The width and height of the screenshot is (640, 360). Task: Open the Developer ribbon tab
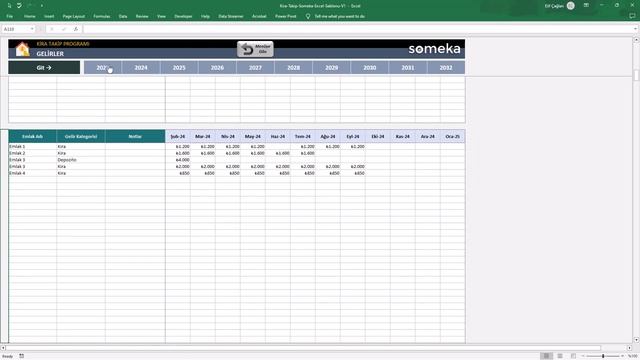[x=183, y=16]
